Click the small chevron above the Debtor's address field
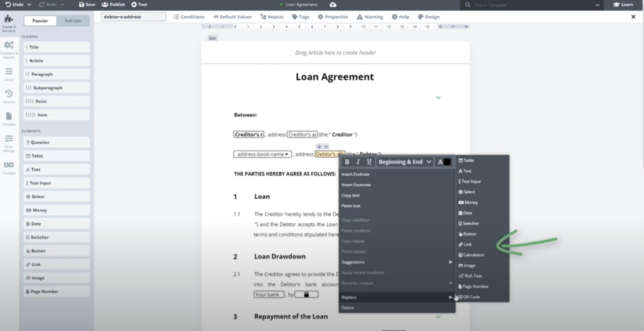 (x=326, y=147)
